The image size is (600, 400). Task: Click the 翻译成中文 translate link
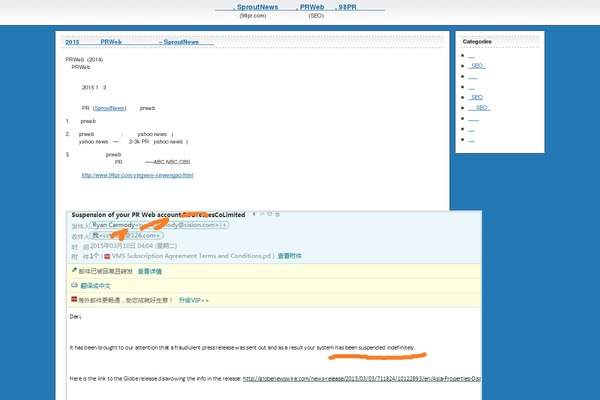[96, 286]
